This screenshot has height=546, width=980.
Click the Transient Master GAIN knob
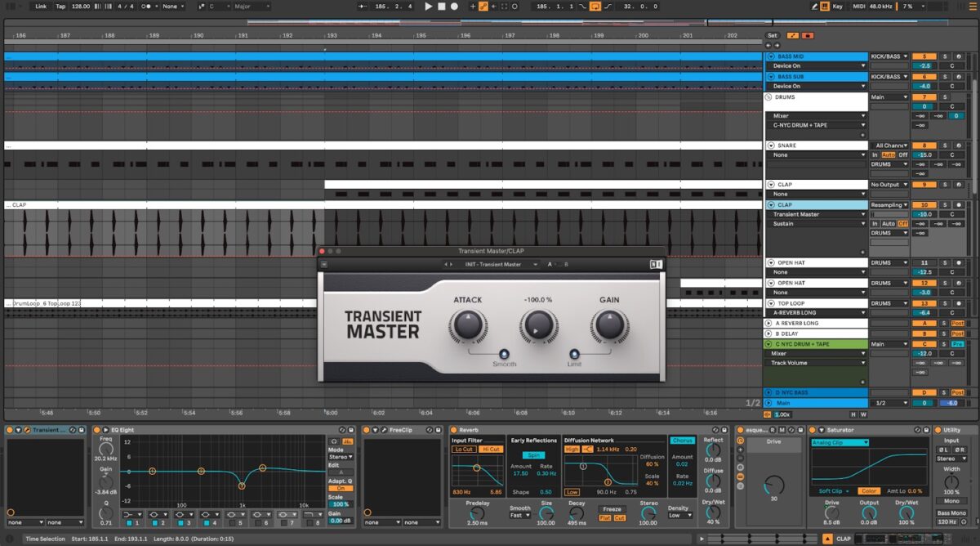tap(608, 326)
